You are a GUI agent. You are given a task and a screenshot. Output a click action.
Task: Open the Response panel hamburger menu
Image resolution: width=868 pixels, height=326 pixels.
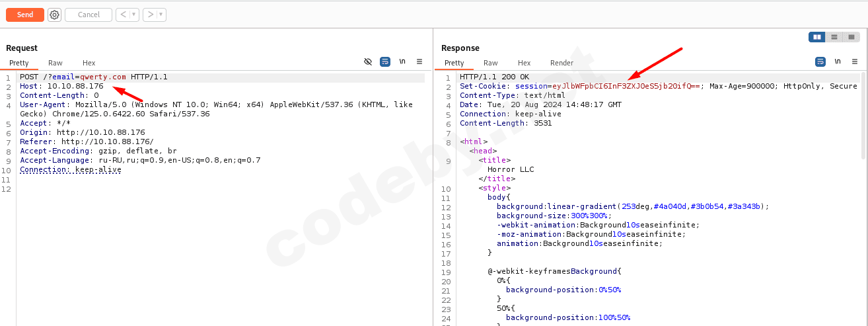(855, 61)
